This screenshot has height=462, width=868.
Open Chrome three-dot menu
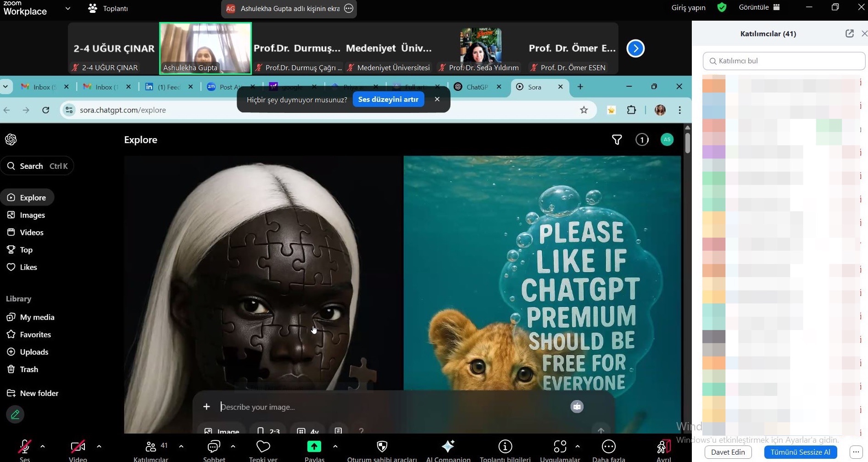click(680, 110)
